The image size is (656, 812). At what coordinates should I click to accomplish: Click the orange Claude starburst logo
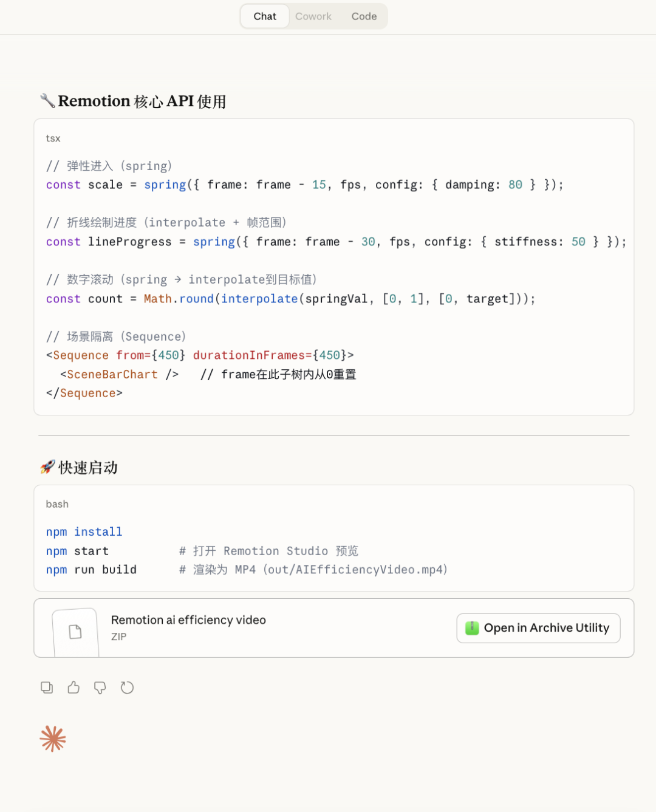coord(53,739)
